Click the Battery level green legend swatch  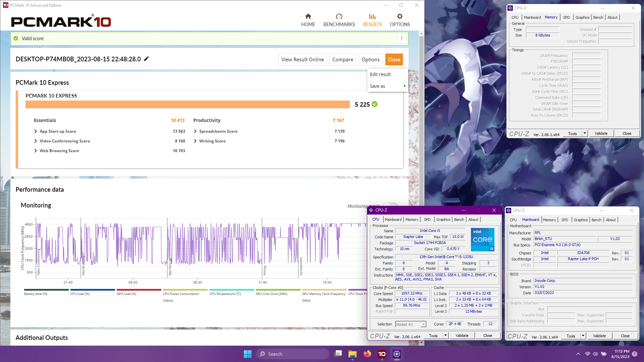click(x=46, y=290)
